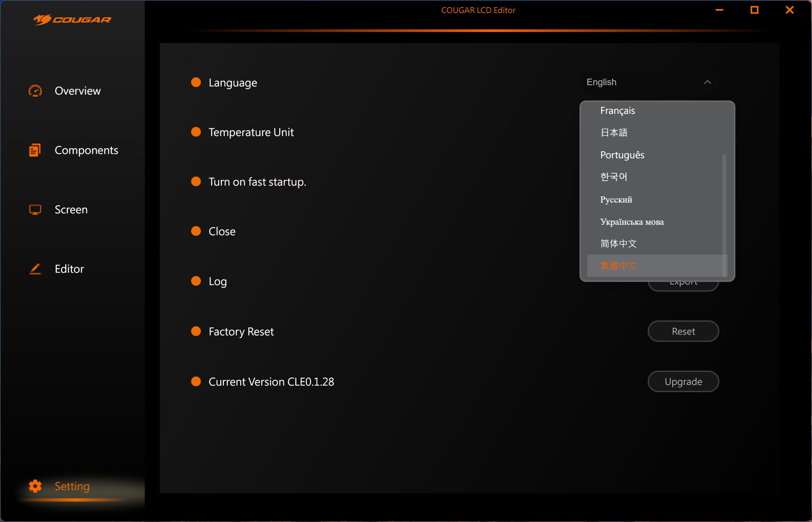Choose 日本語 in the language dropdown
The height and width of the screenshot is (522, 812).
tap(614, 132)
